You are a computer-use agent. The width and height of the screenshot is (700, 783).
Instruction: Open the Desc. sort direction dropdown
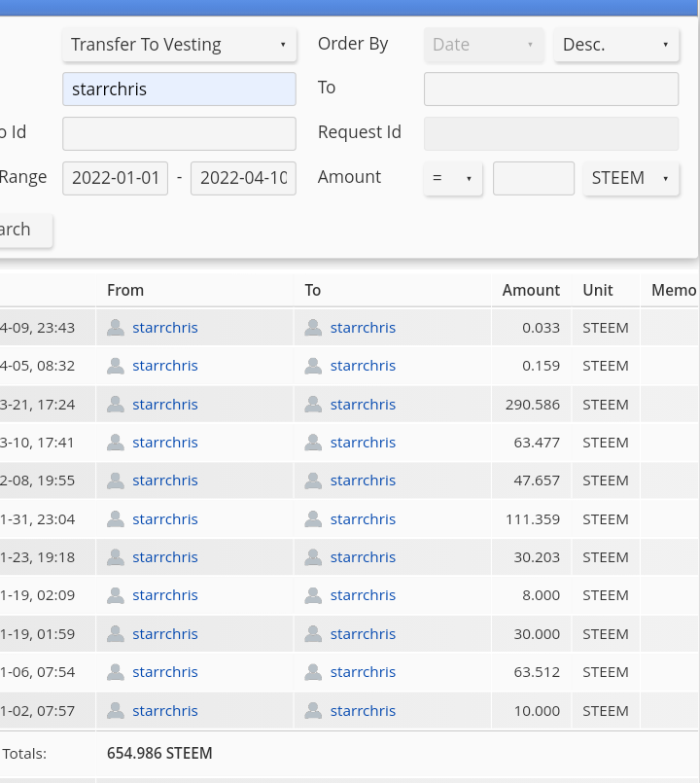pyautogui.click(x=616, y=45)
